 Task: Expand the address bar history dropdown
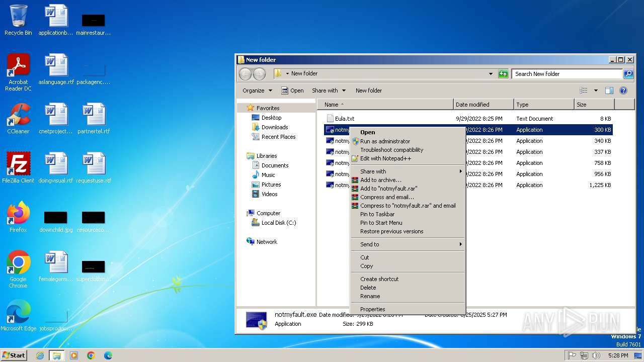491,74
